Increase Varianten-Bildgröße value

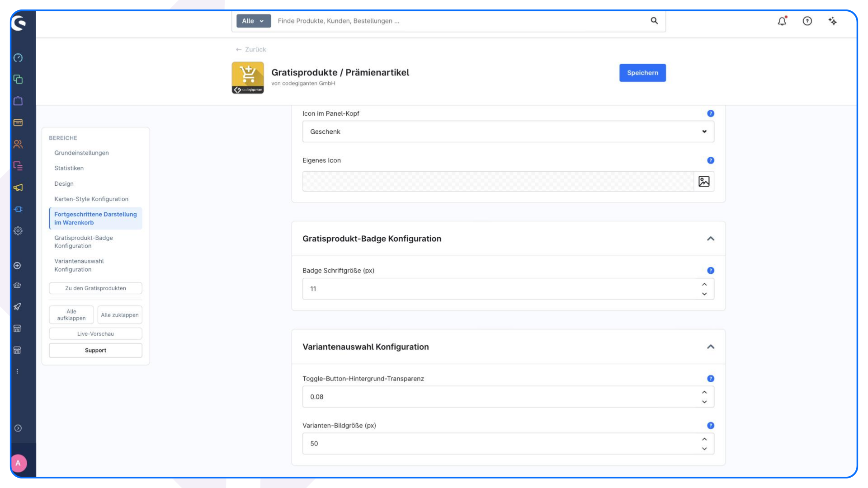click(x=704, y=439)
